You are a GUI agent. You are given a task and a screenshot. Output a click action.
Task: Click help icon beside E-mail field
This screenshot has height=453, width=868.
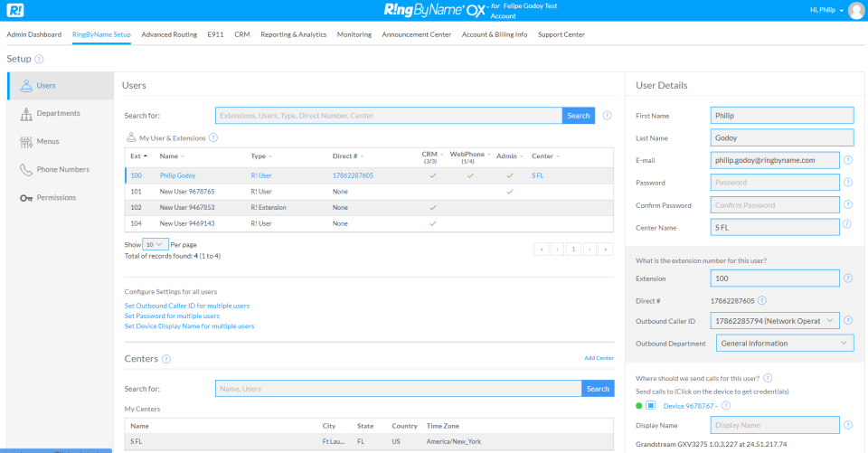click(847, 160)
